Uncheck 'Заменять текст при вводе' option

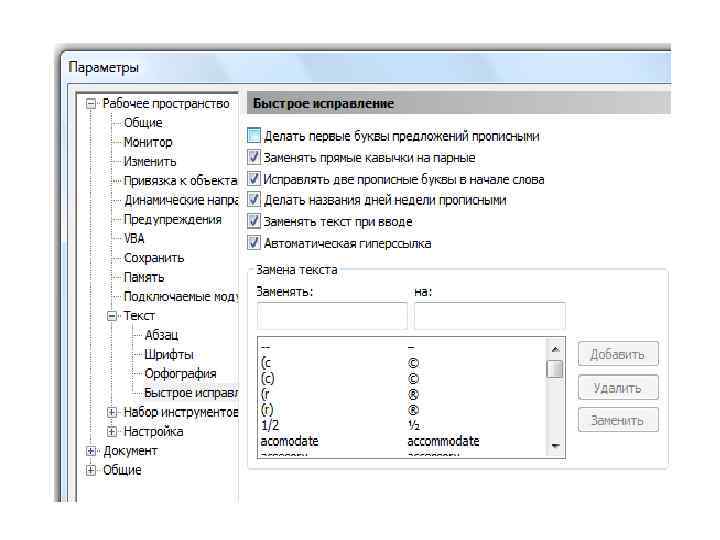(x=253, y=221)
